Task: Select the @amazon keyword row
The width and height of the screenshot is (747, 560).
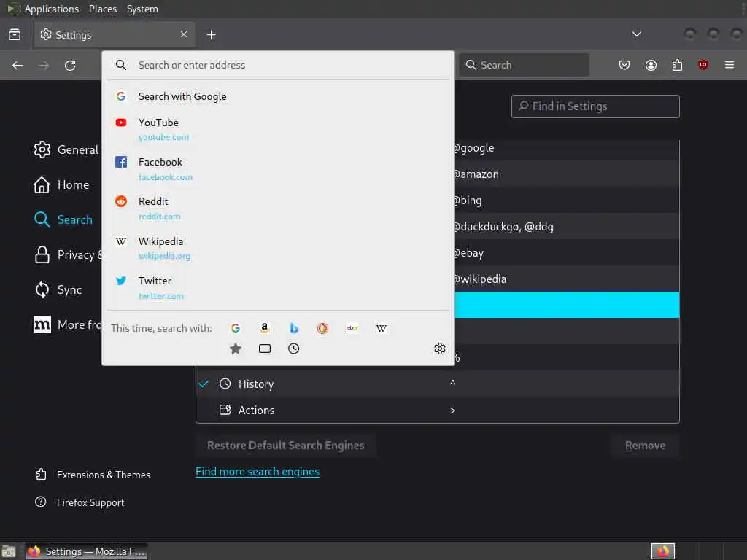Action: tap(567, 174)
